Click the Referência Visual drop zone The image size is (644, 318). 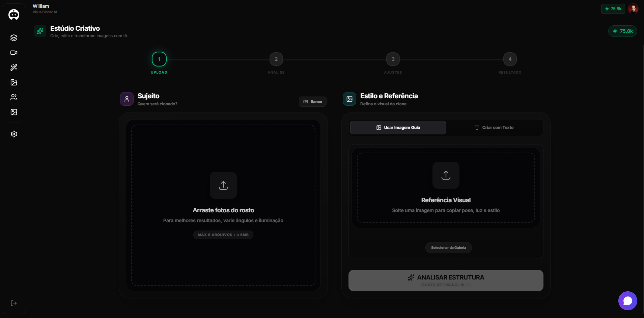point(446,188)
